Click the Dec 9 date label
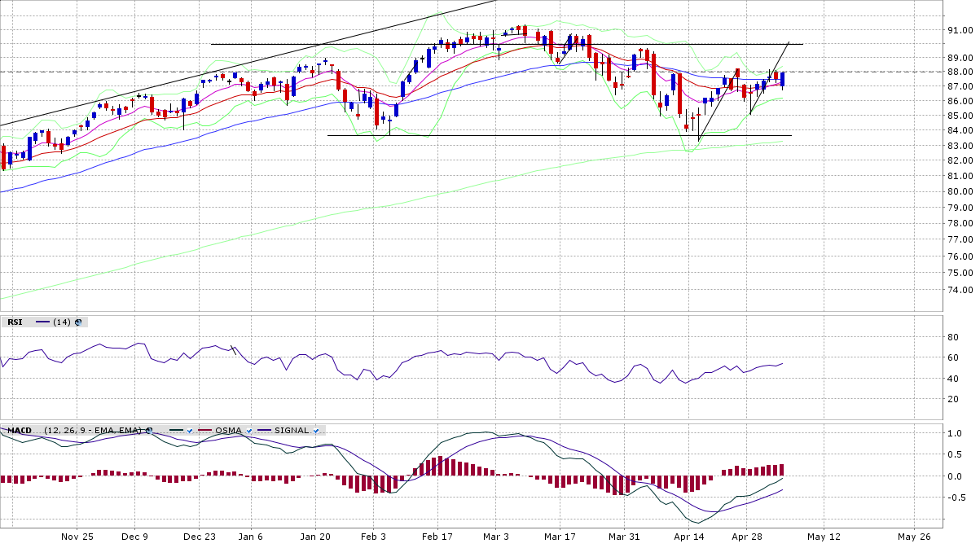Viewport: 980px width, 548px height. [x=134, y=537]
